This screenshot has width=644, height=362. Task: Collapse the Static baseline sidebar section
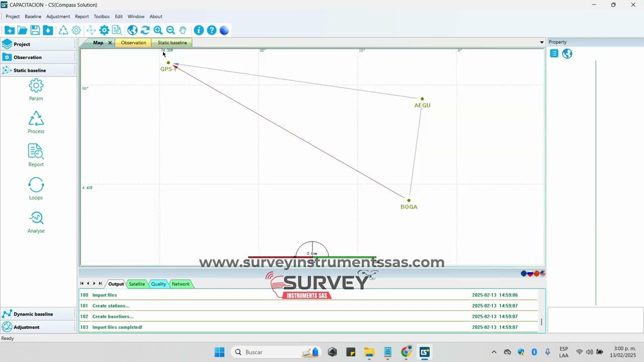(38, 70)
